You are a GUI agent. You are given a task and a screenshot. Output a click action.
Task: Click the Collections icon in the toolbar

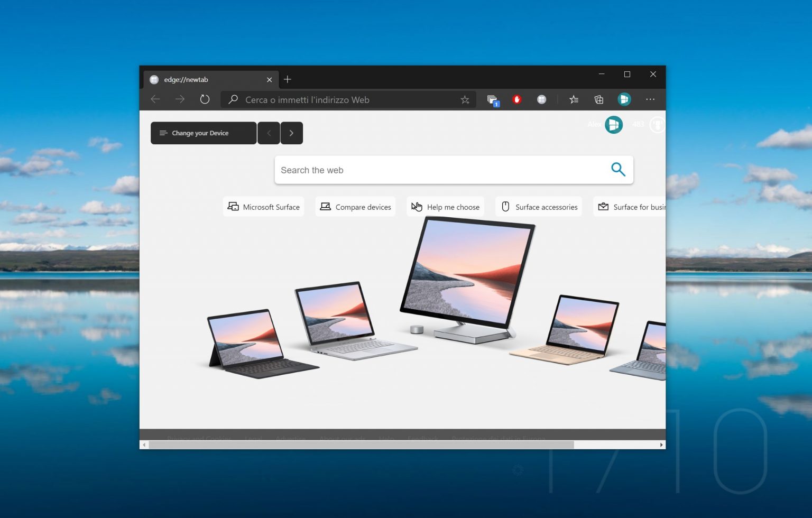click(x=598, y=99)
